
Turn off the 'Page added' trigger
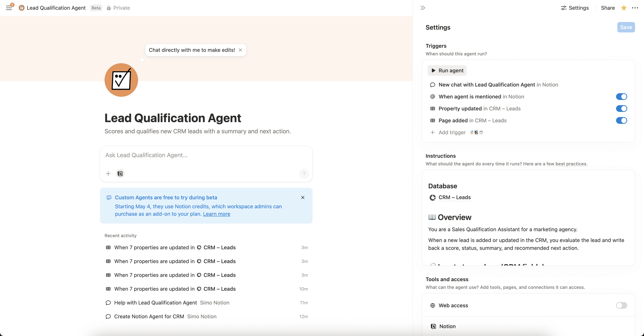[x=621, y=120]
